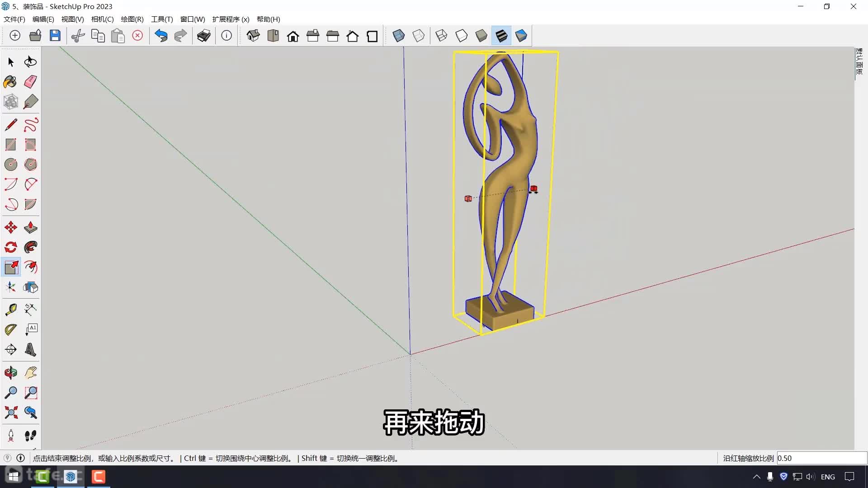The width and height of the screenshot is (868, 488).
Task: Pick the Paint Bucket tool
Action: (x=11, y=82)
